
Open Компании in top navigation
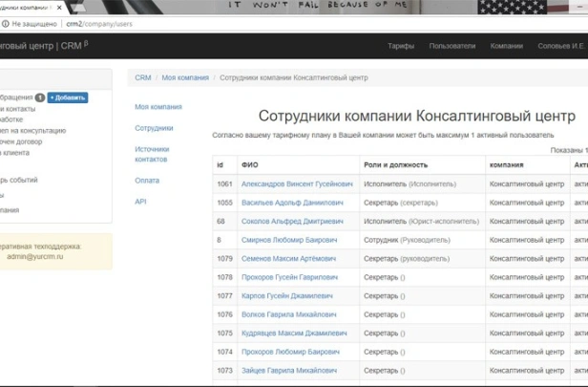click(506, 45)
